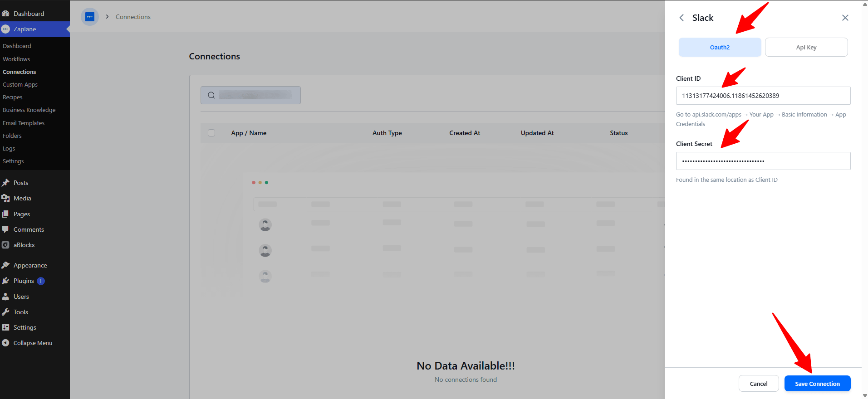
Task: Focus the Client ID input field
Action: pos(763,96)
